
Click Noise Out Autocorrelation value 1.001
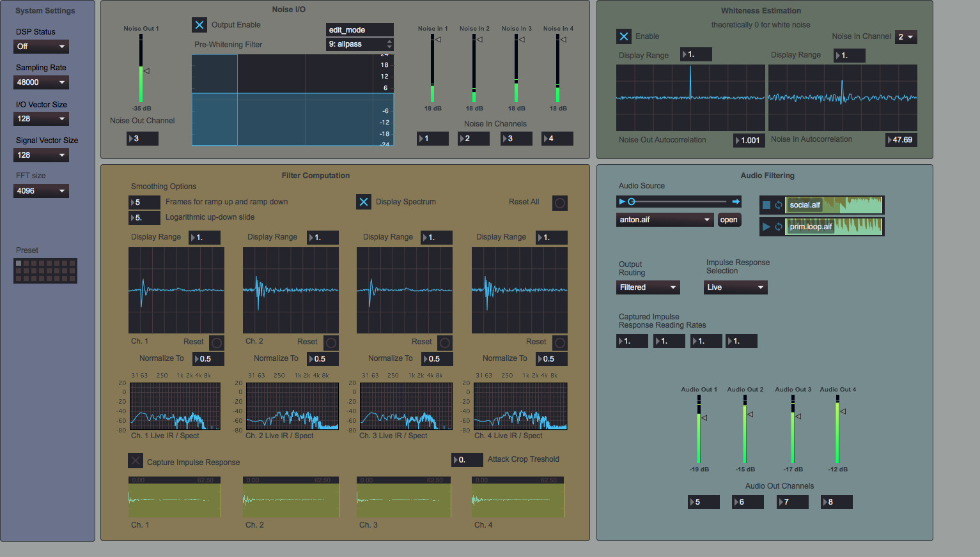[x=749, y=141]
